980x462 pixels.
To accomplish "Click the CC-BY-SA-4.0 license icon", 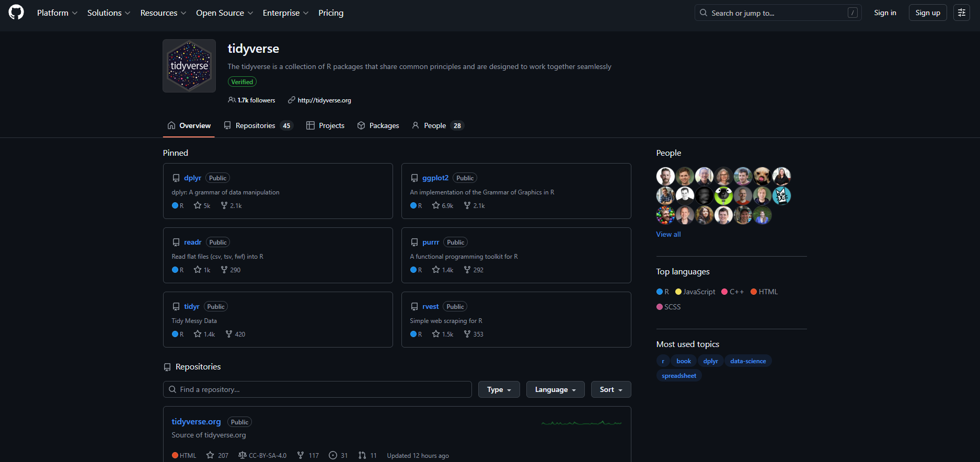I will [243, 455].
